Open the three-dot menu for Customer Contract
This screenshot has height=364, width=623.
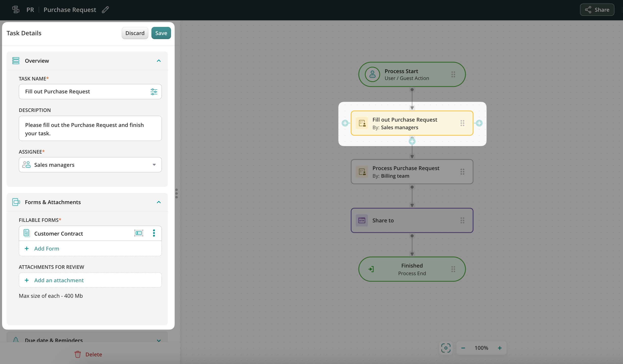click(x=154, y=233)
